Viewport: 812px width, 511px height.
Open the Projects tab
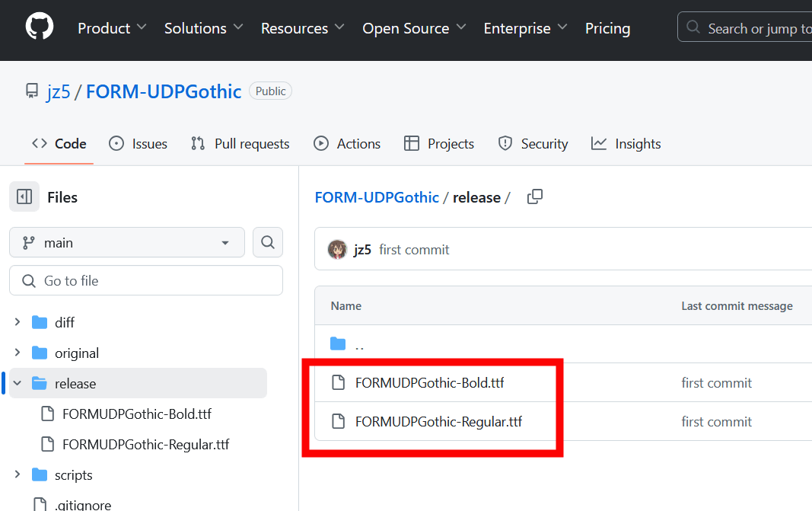click(439, 144)
